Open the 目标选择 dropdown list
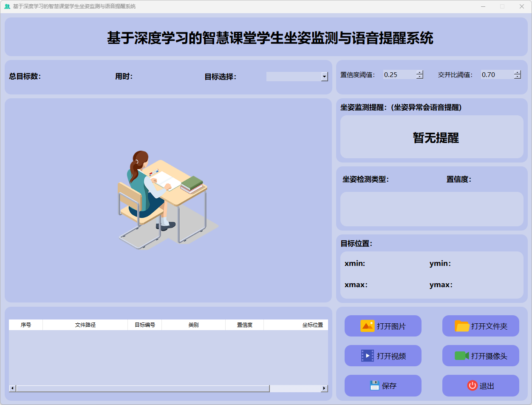This screenshot has width=532, height=405. pyautogui.click(x=325, y=77)
